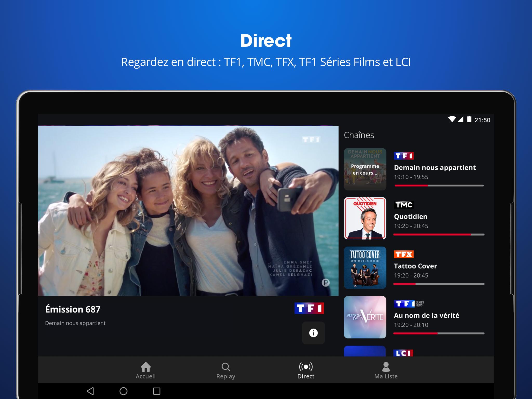Tap the Android home circle button
532x399 pixels.
click(123, 391)
